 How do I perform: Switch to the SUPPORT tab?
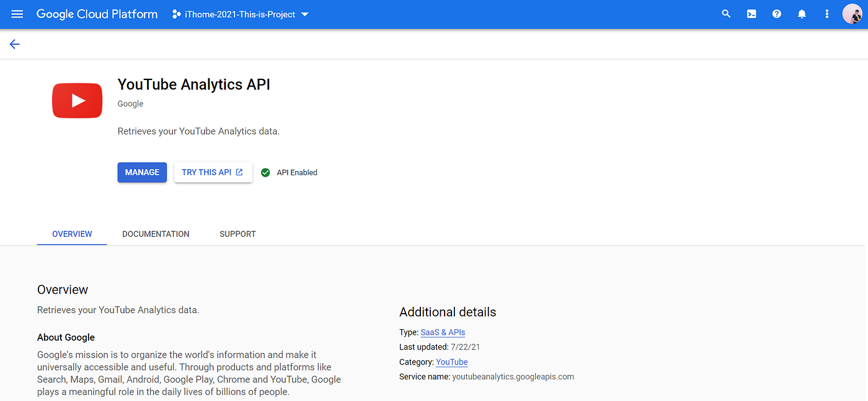click(237, 234)
